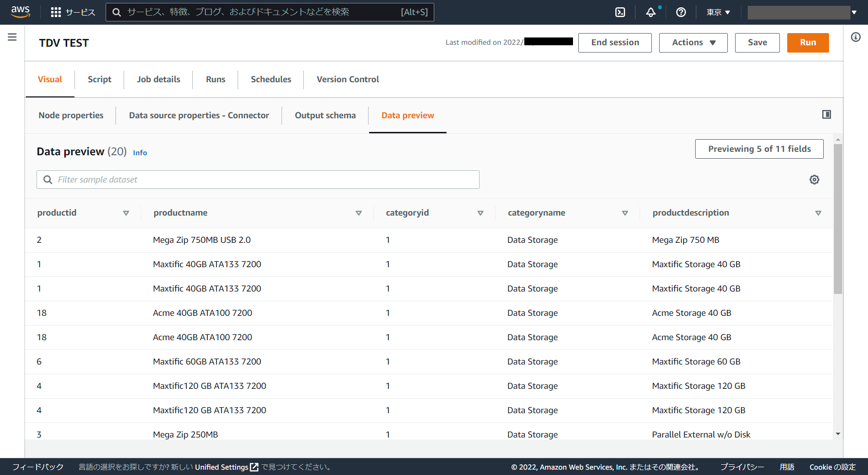868x475 pixels.
Task: Click the scrollbar up arrow
Action: point(838,140)
